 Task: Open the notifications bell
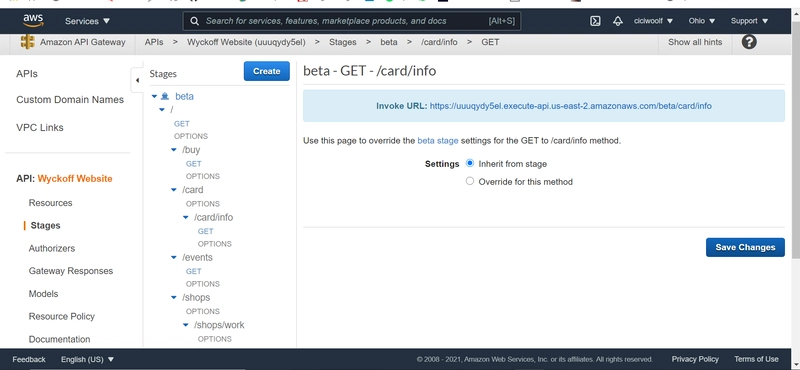(x=618, y=21)
